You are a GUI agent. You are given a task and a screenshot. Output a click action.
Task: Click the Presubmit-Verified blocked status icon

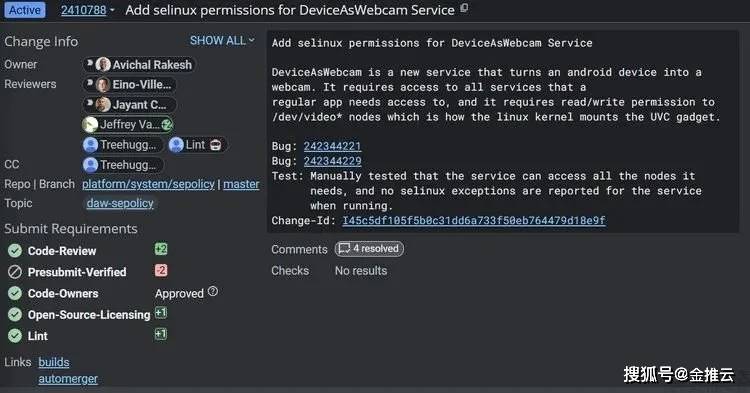coord(15,272)
